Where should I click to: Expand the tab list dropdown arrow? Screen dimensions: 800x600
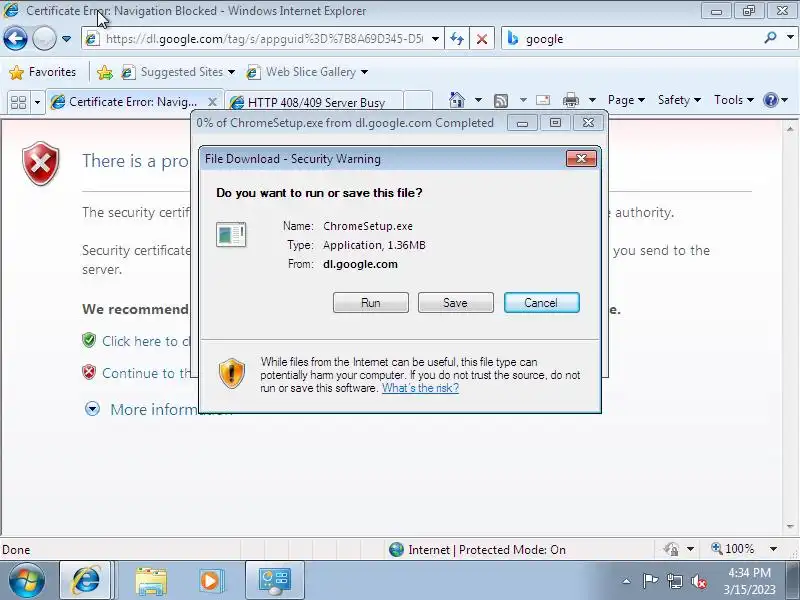click(37, 102)
